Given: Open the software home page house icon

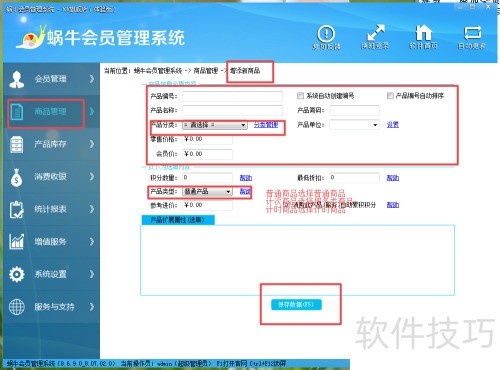Looking at the screenshot, I should [423, 33].
